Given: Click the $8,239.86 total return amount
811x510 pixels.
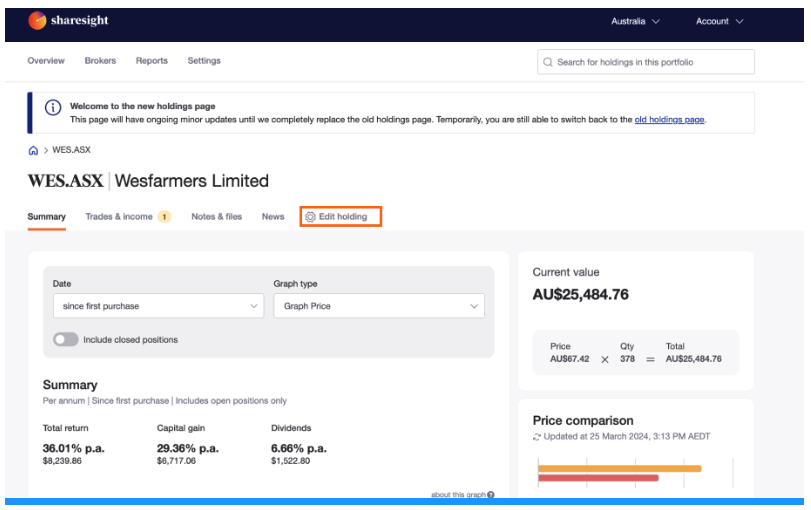Looking at the screenshot, I should pos(62,461).
